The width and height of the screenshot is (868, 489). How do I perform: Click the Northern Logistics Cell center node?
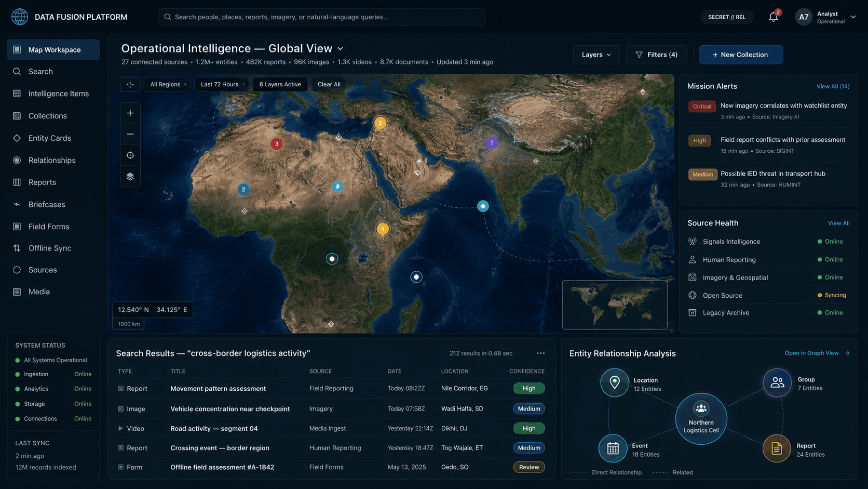tap(701, 419)
